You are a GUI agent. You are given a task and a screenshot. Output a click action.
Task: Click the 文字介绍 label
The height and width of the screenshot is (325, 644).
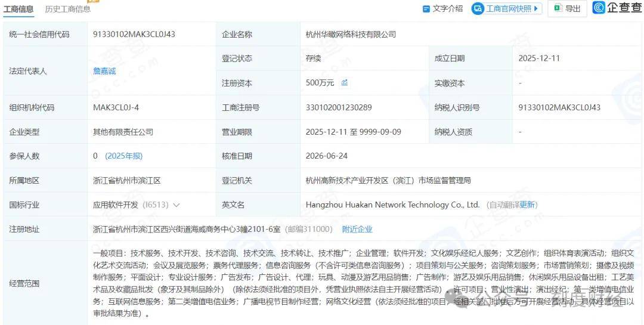click(x=448, y=8)
